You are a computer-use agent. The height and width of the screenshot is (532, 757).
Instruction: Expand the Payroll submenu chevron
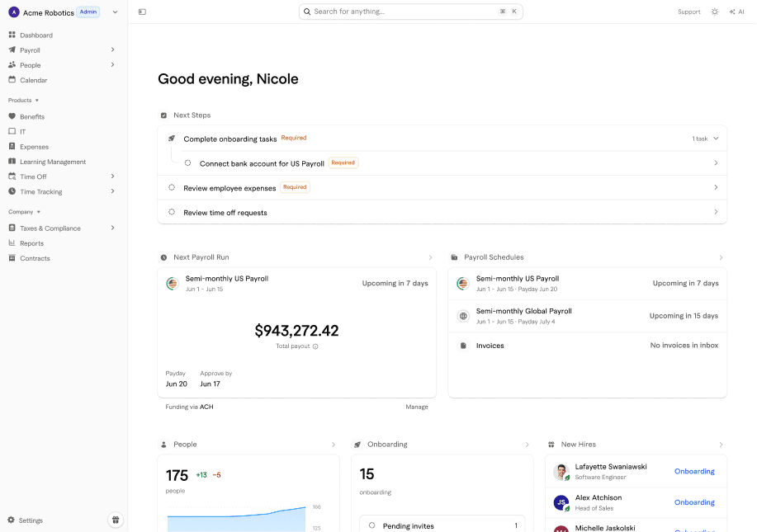(x=112, y=49)
